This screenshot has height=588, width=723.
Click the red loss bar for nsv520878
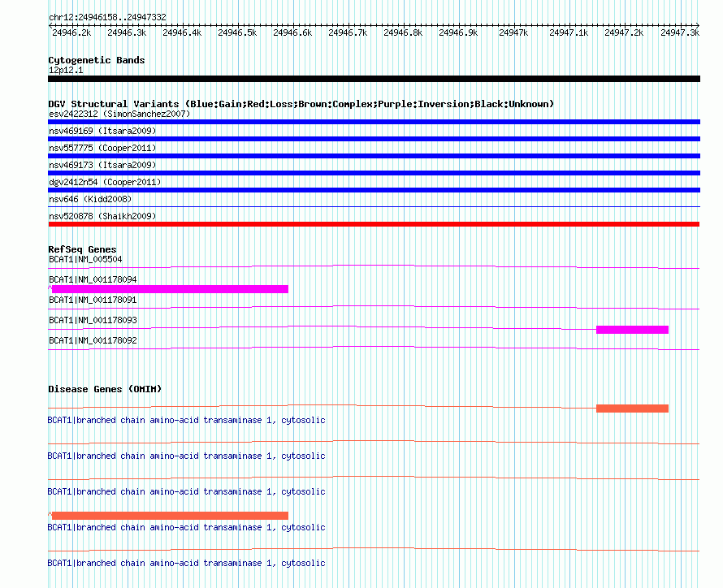(374, 224)
